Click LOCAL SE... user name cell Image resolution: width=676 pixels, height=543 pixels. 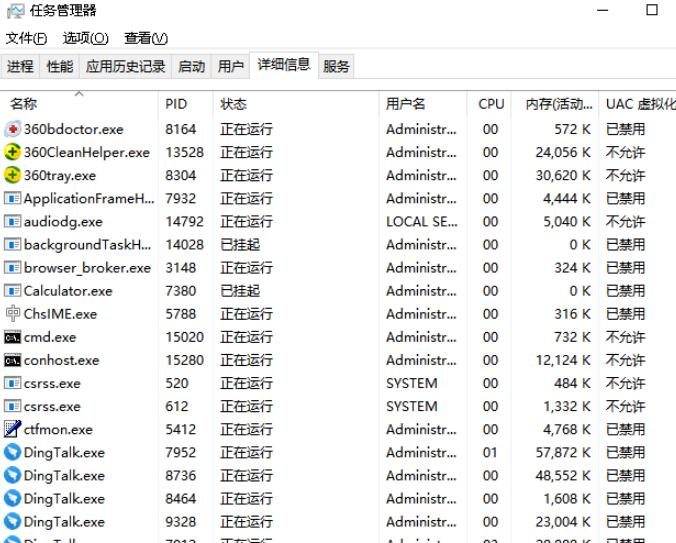(x=422, y=222)
